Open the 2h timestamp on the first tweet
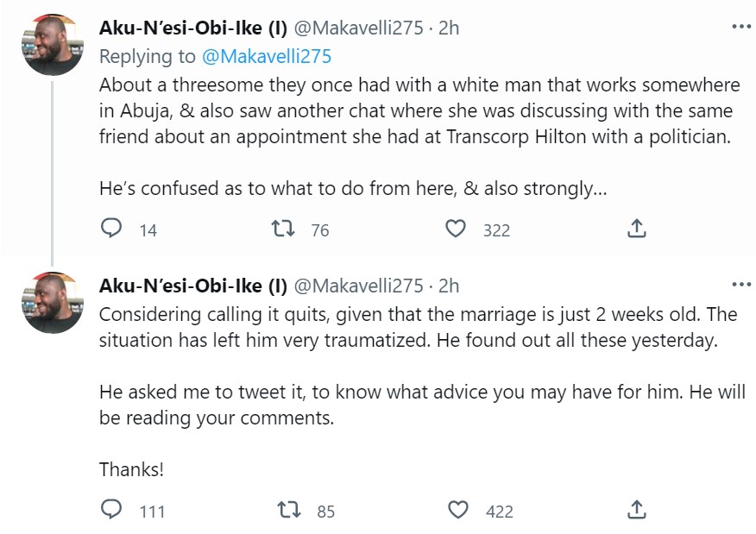Viewport: 756px width, 534px height. coord(449,28)
